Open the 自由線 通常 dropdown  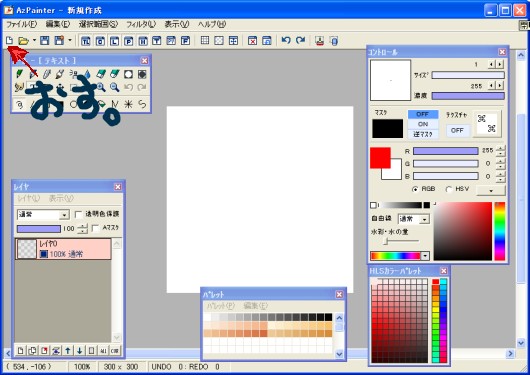[x=414, y=219]
